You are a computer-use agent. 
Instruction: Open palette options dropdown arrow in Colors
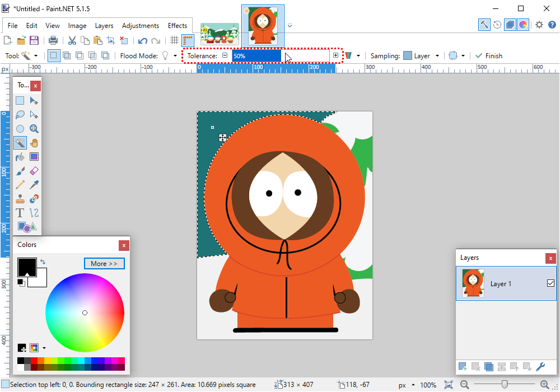[x=44, y=348]
